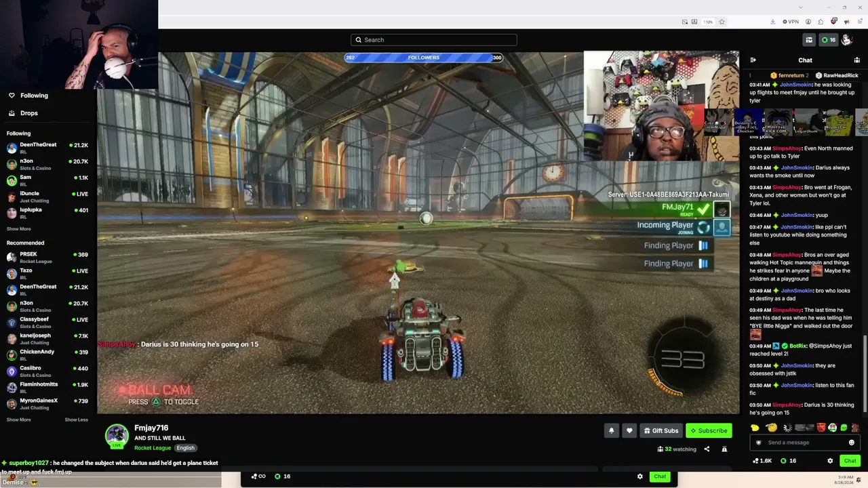The width and height of the screenshot is (868, 488).
Task: Click the VPN button in browser toolbar
Action: point(791,22)
